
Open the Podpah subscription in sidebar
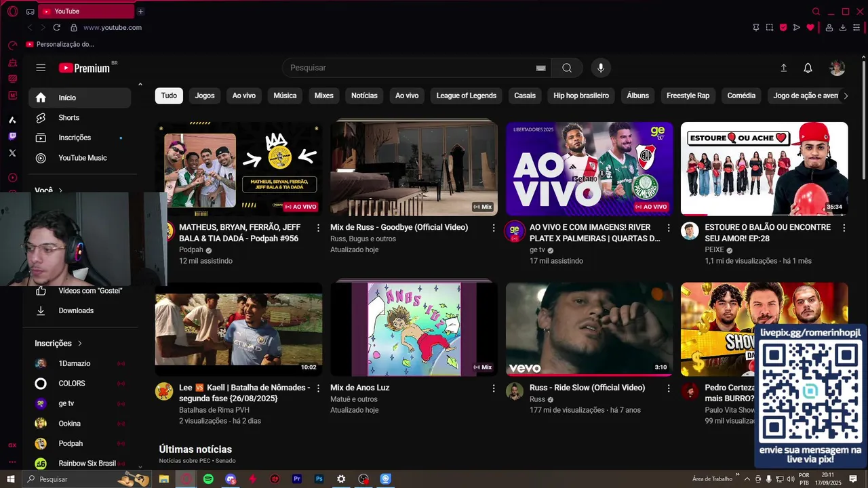pos(79,443)
